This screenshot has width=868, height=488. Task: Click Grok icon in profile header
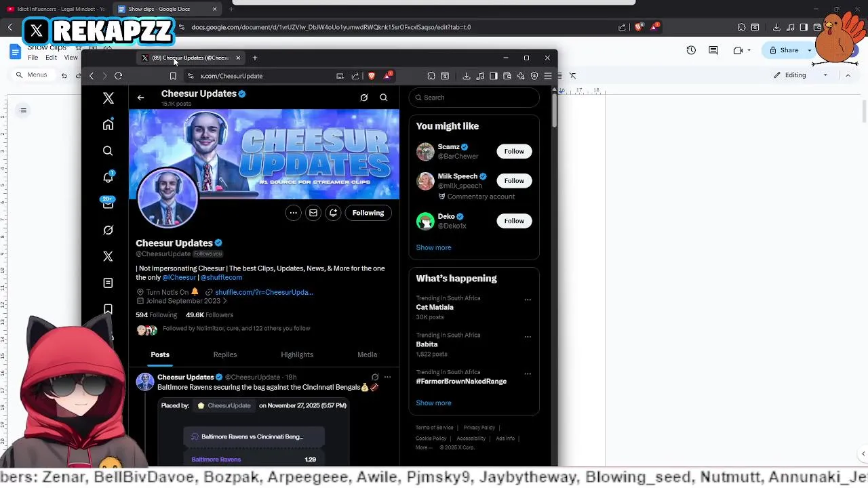click(364, 98)
